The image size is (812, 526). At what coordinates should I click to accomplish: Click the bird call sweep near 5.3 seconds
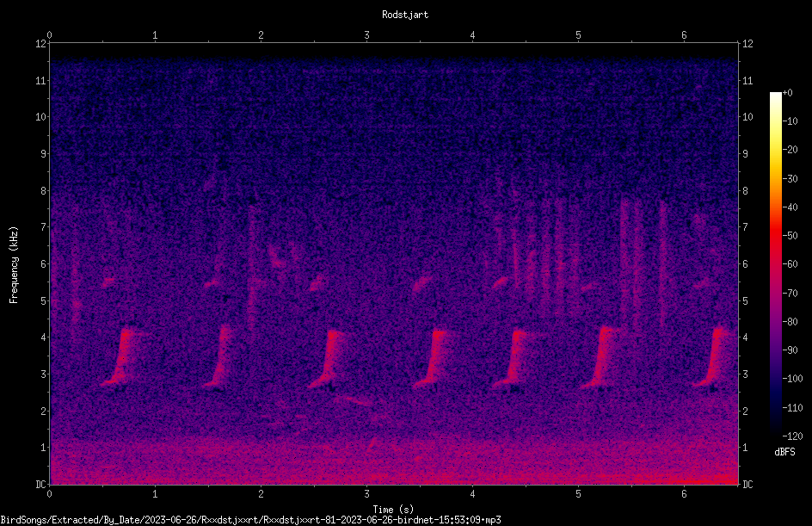click(x=600, y=357)
